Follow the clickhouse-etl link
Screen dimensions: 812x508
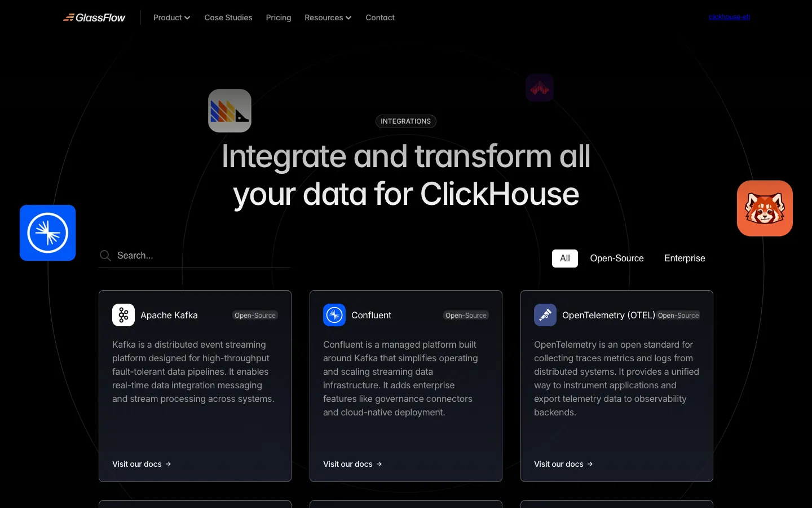(729, 17)
